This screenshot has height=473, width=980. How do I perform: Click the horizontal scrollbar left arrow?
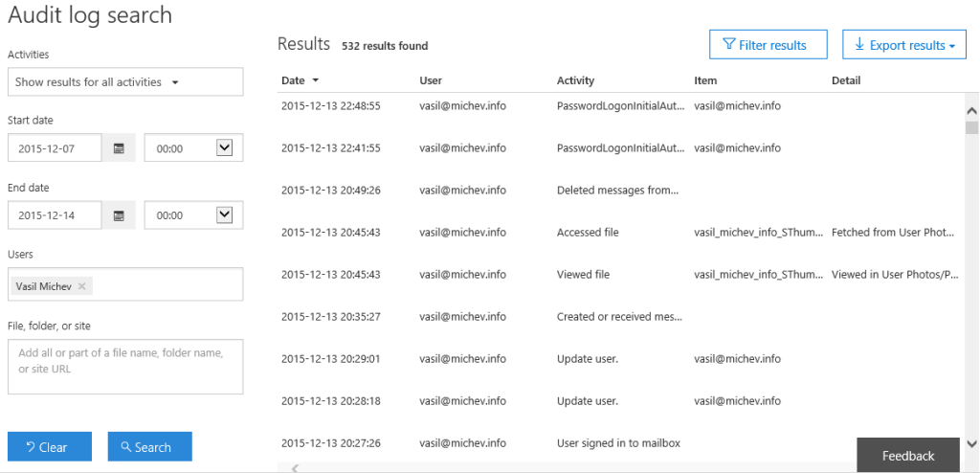click(296, 467)
